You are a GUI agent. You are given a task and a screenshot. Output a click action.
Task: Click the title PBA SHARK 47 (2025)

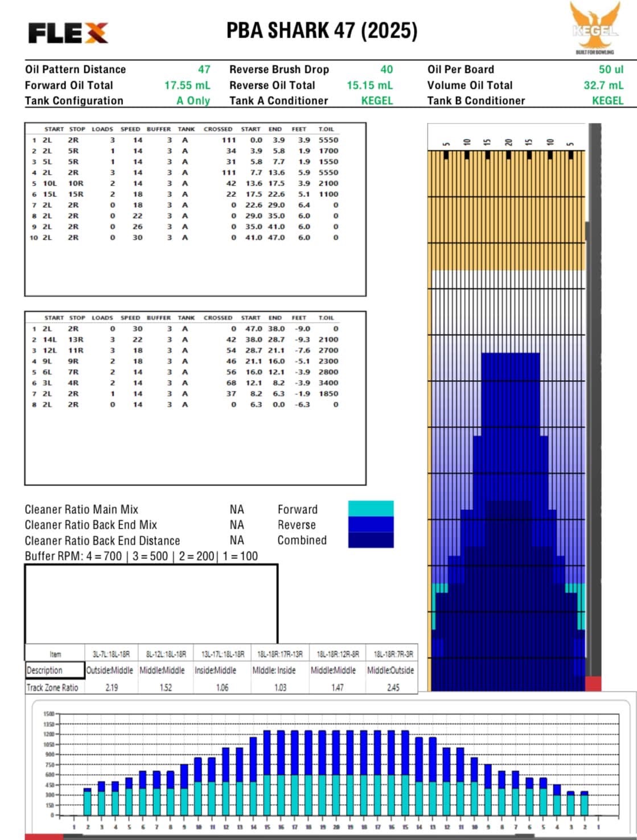(322, 30)
